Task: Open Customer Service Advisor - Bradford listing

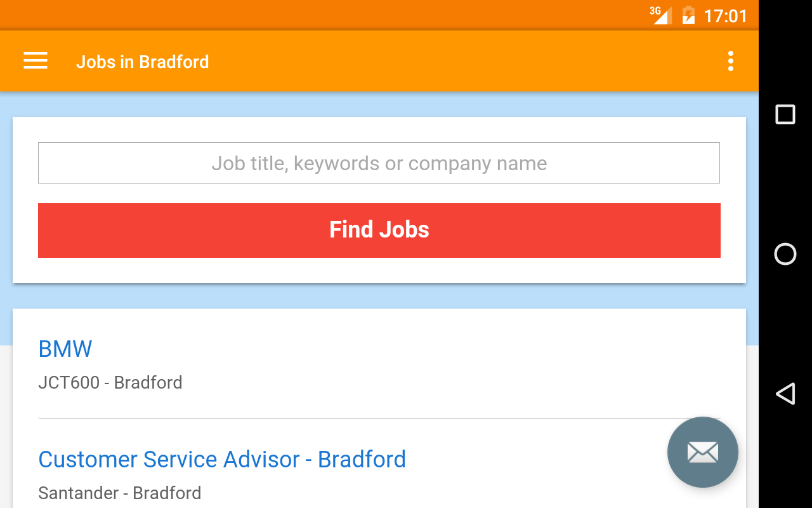Action: point(222,459)
